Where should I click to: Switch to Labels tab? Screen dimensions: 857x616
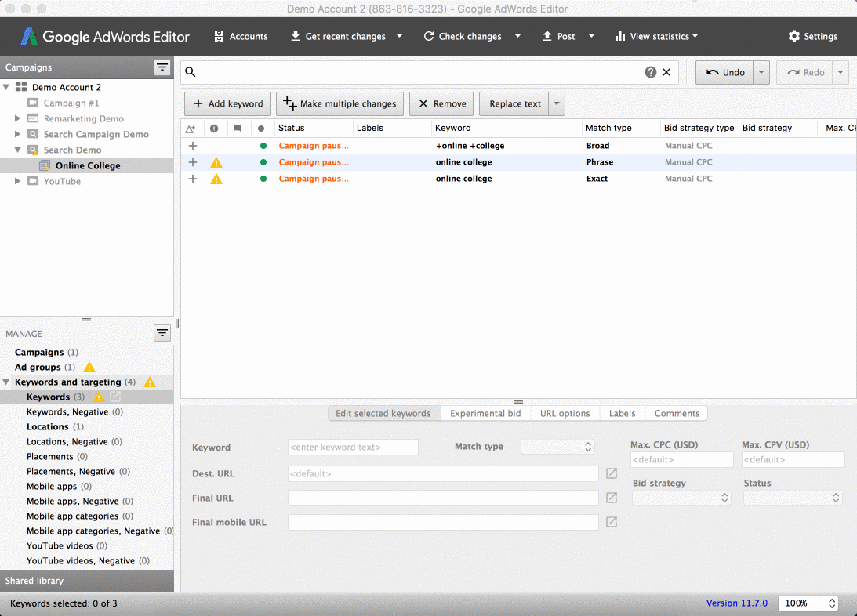point(622,413)
